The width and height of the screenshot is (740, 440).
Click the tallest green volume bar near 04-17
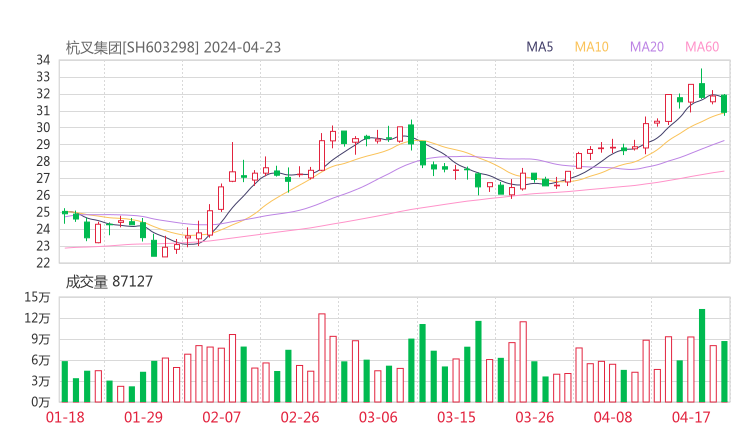(x=702, y=355)
